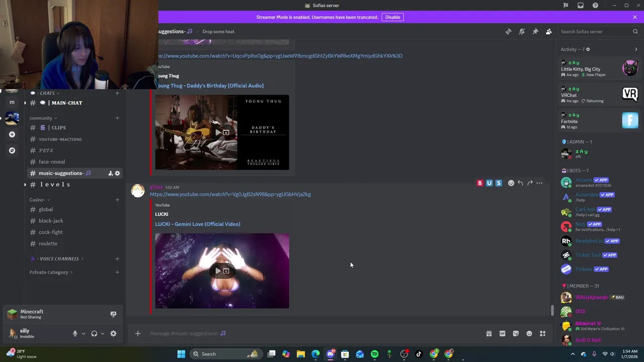
Task: Open the youtube.com LUCKI URL
Action: point(230,195)
